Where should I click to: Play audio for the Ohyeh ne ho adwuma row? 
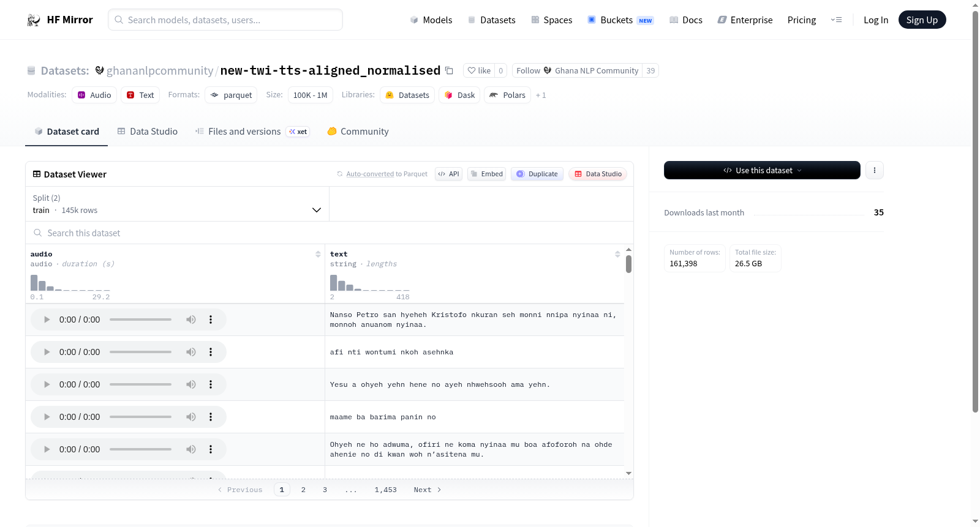[x=47, y=449]
